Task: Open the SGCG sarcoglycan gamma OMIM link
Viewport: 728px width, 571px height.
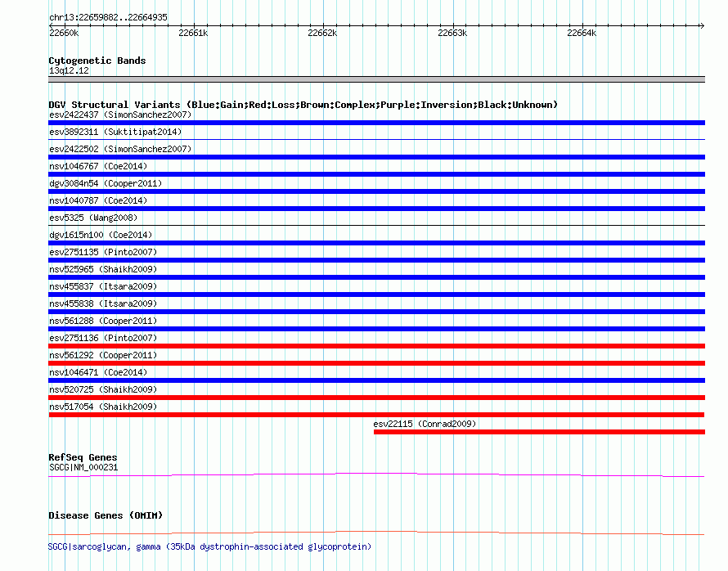Action: [209, 546]
